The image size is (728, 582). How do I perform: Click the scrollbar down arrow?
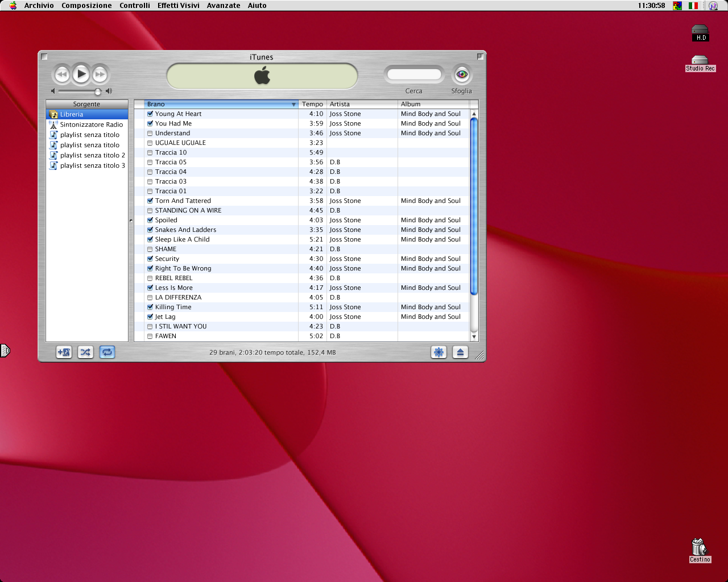click(474, 337)
